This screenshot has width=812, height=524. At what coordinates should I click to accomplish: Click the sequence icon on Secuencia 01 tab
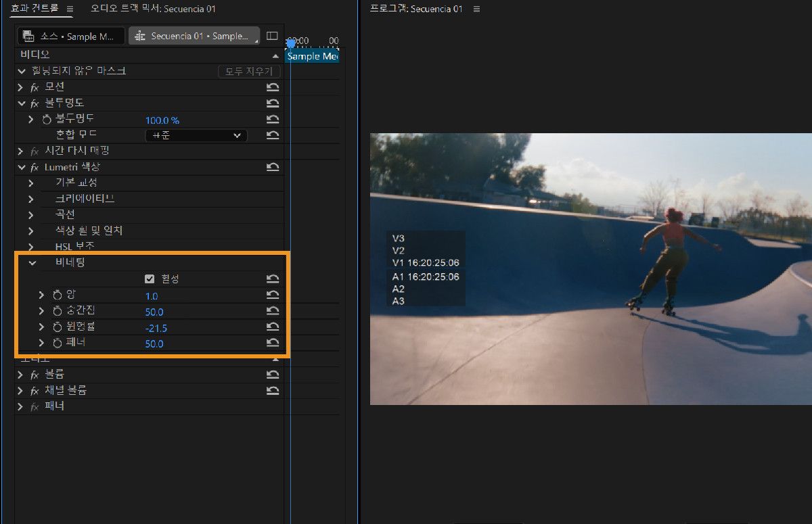click(139, 36)
